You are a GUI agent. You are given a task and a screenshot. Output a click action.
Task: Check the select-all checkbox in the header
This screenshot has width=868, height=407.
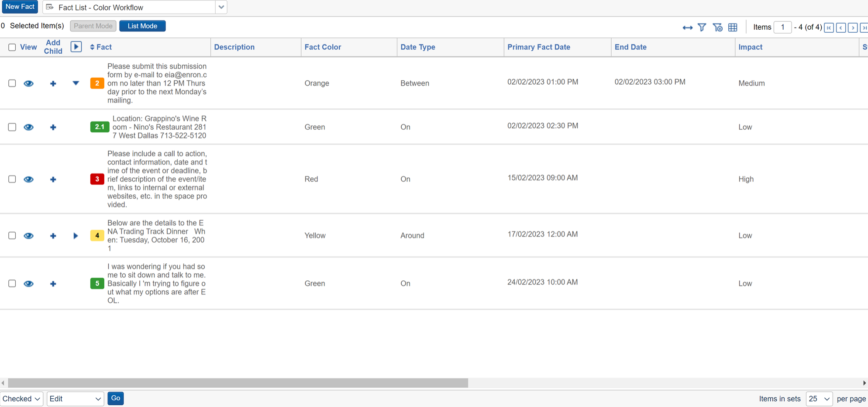[12, 47]
